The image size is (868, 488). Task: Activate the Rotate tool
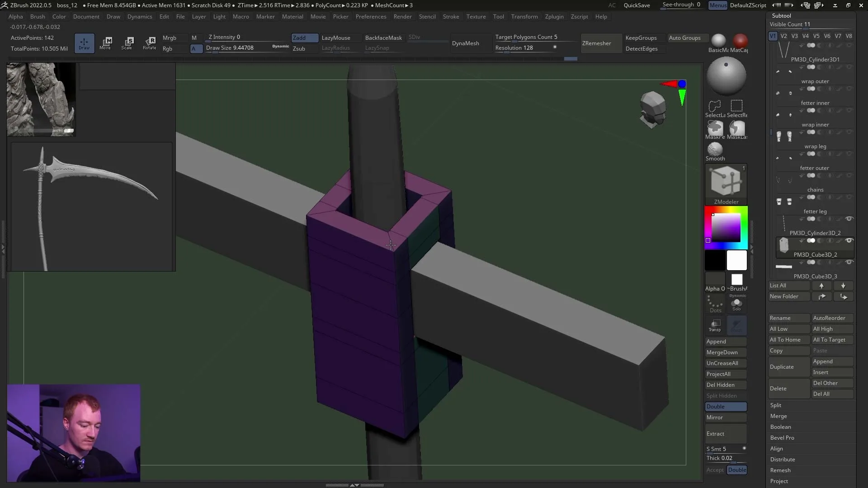[150, 43]
